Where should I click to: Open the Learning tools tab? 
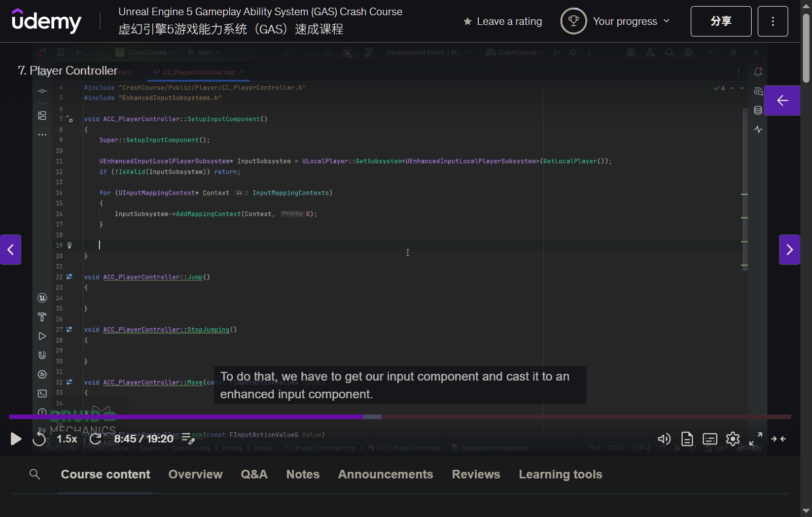[560, 474]
